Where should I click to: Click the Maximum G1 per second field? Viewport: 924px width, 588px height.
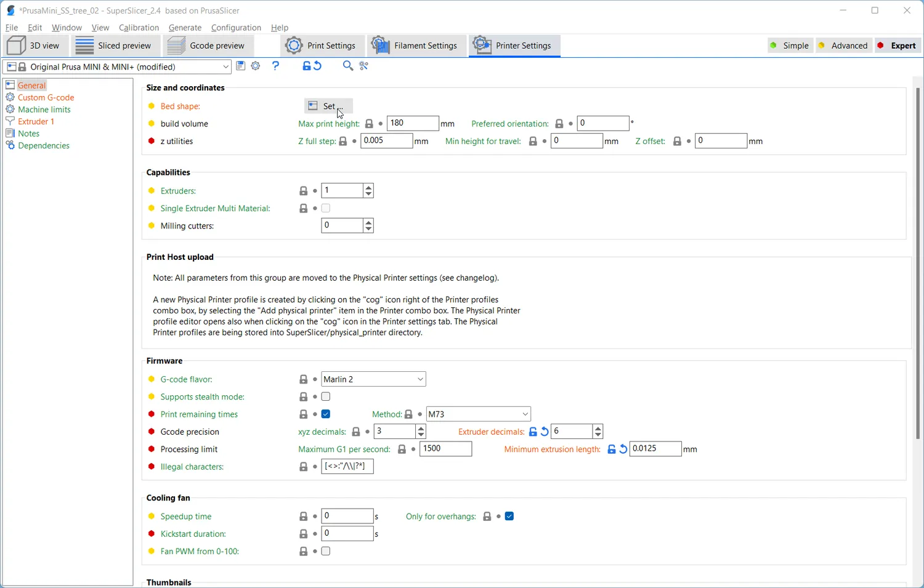pos(445,449)
